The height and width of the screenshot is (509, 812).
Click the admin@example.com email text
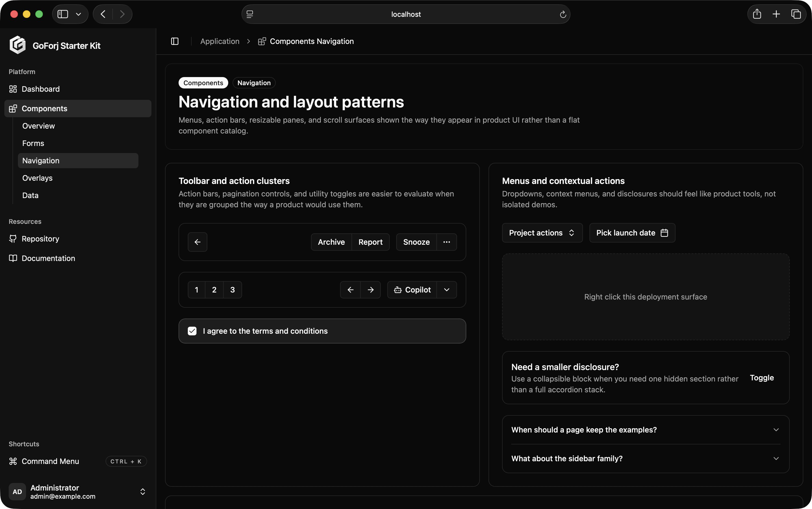pyautogui.click(x=63, y=496)
